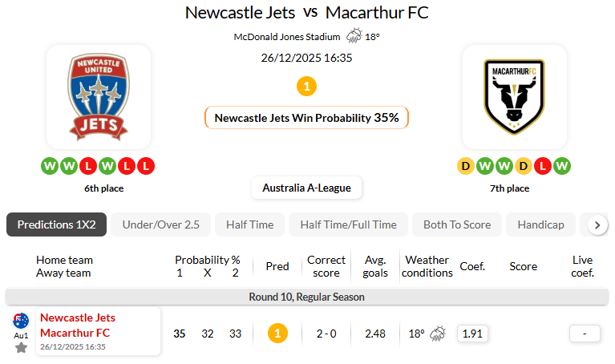Viewport: 615px width, 364px height.
Task: Click Macarthur's first yellow D form badge
Action: (x=466, y=166)
